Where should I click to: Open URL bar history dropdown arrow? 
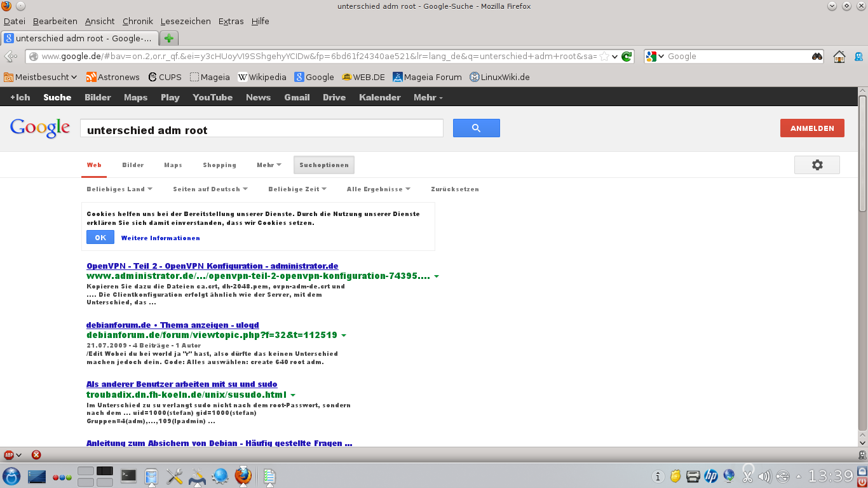[x=614, y=56]
